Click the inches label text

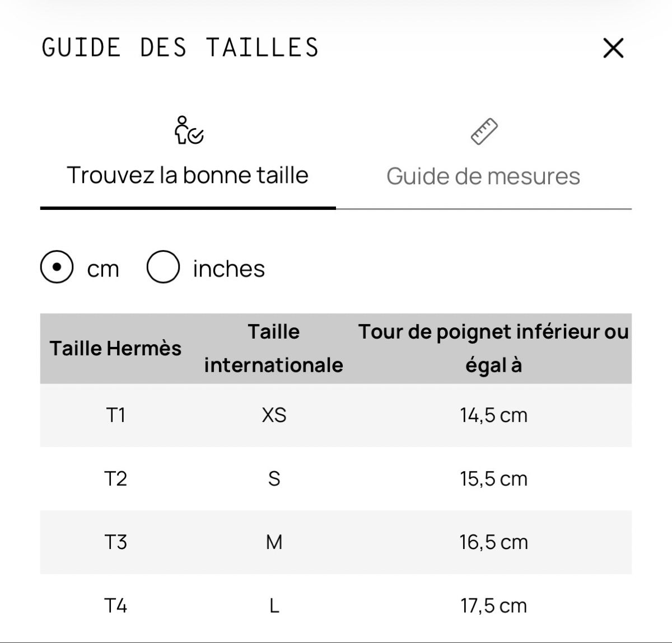coord(228,269)
